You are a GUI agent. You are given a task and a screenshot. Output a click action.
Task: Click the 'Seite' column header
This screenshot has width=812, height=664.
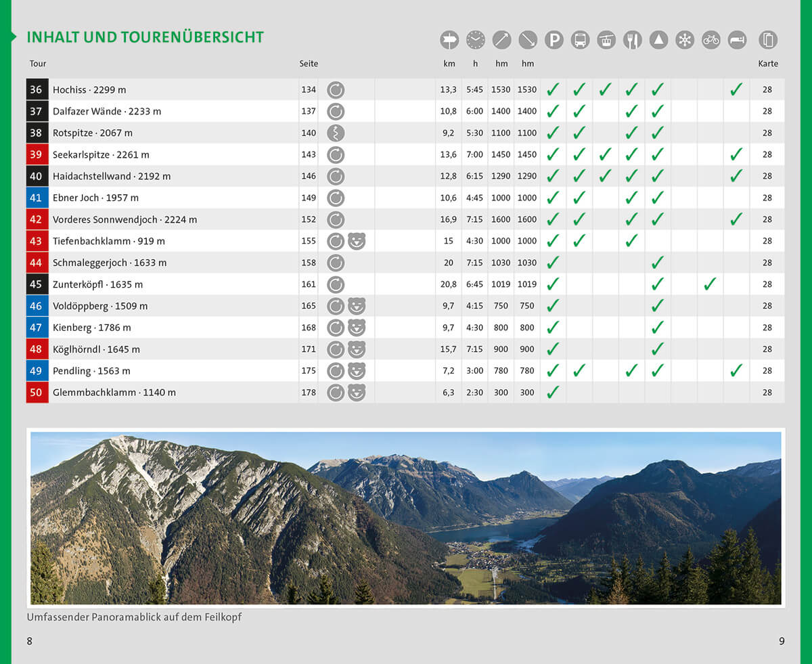pyautogui.click(x=309, y=64)
